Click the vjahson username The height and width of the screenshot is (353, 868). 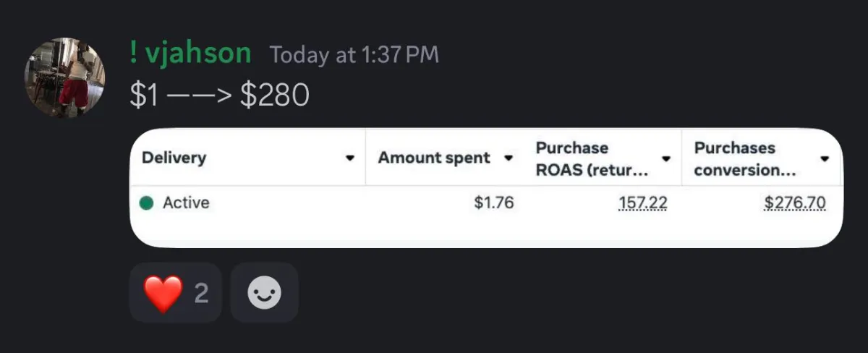191,54
